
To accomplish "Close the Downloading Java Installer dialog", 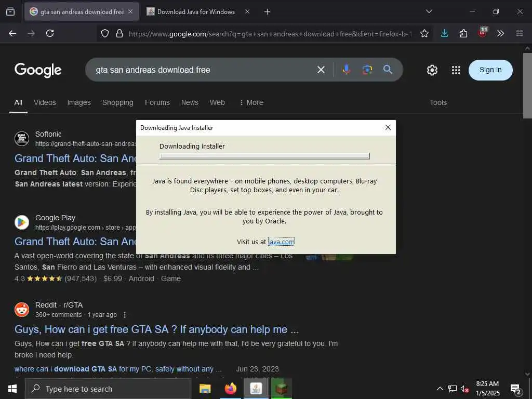I will click(x=388, y=128).
